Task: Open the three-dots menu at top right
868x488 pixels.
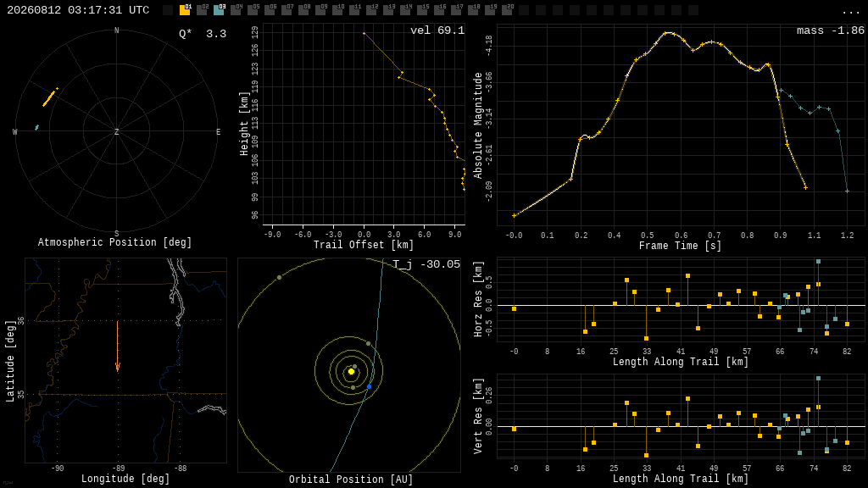Action: pyautogui.click(x=850, y=11)
